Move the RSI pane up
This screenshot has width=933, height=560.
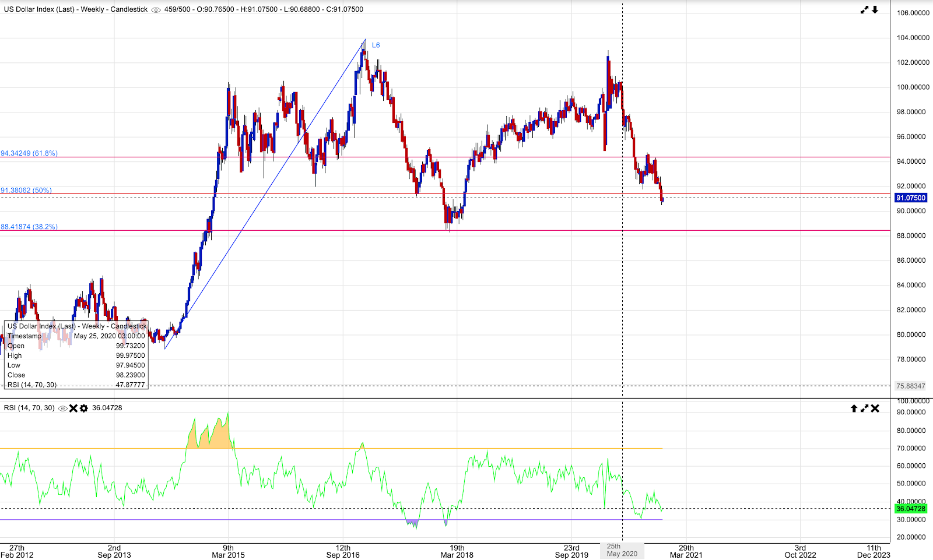click(x=854, y=408)
